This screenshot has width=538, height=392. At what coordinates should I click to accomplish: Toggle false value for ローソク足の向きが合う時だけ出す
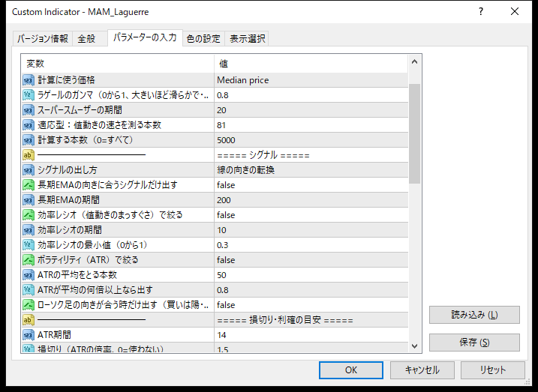311,305
